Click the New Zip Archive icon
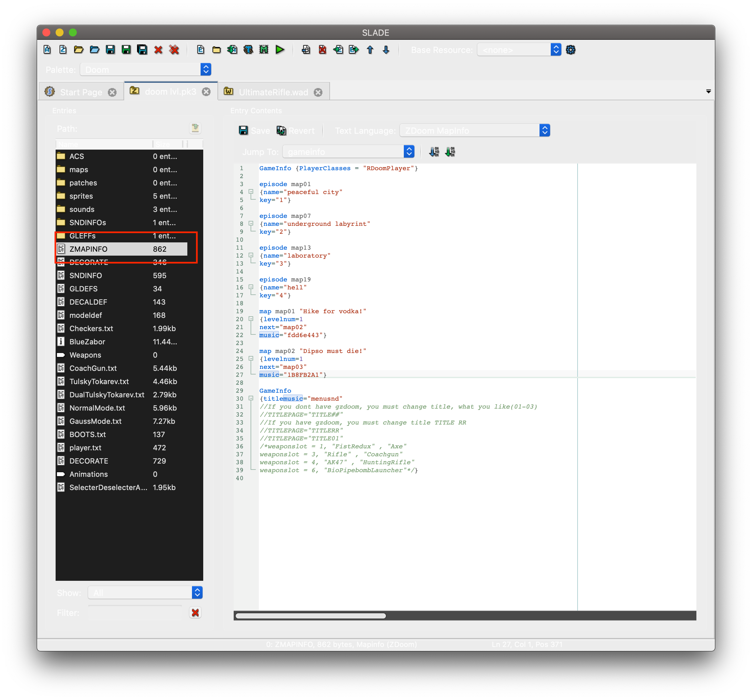 [x=63, y=50]
